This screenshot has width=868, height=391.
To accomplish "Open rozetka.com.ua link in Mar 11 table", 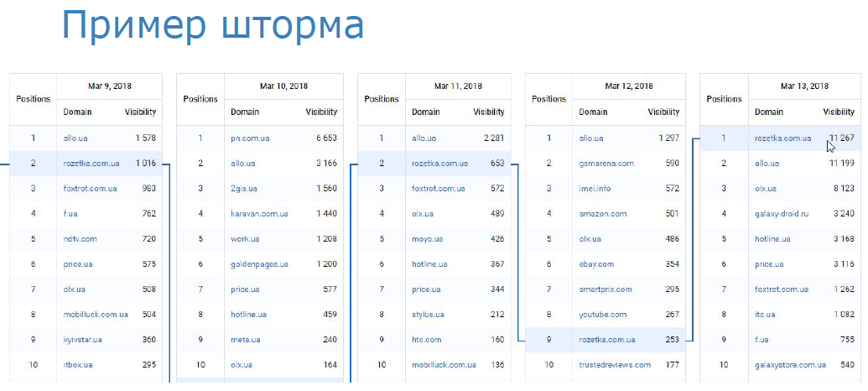I will pos(439,164).
